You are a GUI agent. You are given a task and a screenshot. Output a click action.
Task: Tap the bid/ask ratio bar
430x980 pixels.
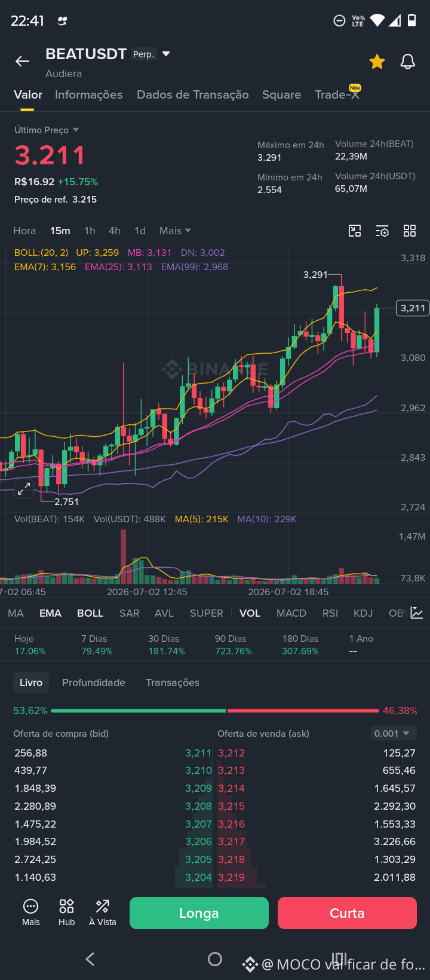(215, 710)
